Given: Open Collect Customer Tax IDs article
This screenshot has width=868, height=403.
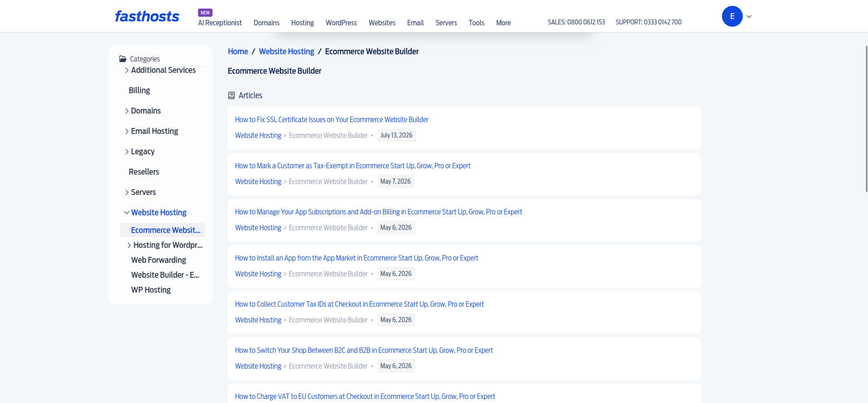Looking at the screenshot, I should coord(359,304).
